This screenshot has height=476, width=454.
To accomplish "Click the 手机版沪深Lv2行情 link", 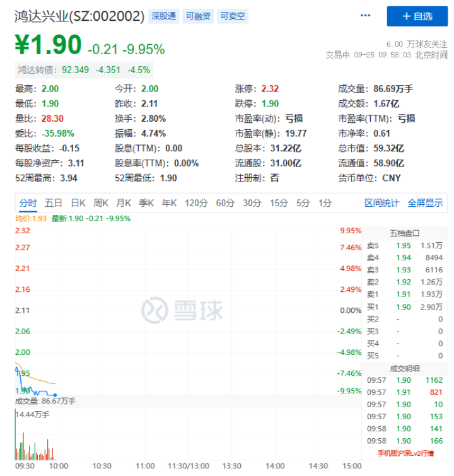I will tap(405, 453).
